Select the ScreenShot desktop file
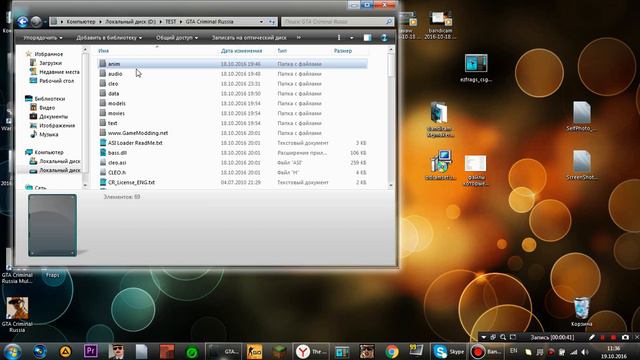The image size is (640, 360). click(581, 165)
